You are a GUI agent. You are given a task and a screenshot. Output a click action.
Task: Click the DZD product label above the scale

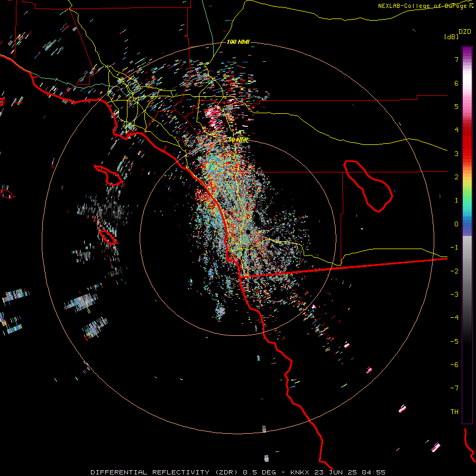[465, 32]
